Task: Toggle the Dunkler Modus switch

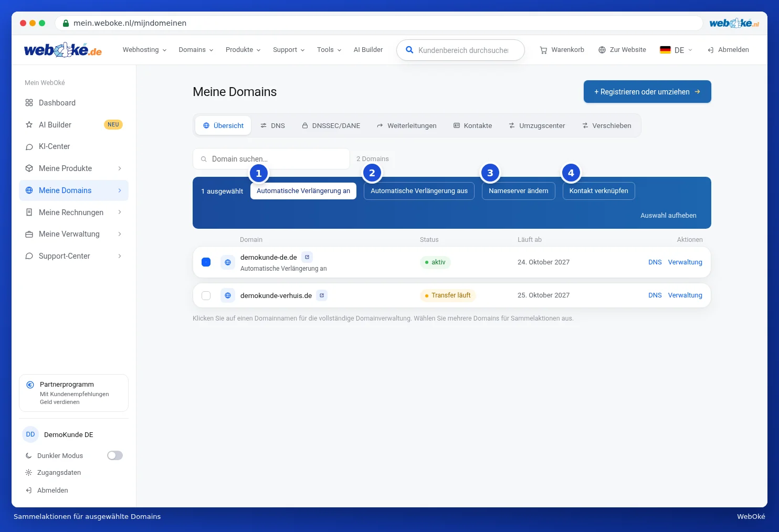Action: (x=115, y=455)
